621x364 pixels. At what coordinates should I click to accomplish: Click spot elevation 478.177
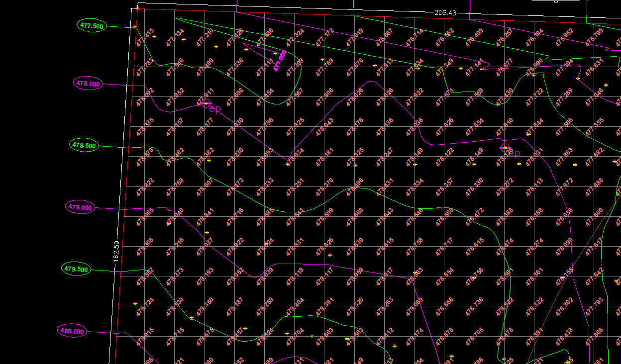click(205, 127)
